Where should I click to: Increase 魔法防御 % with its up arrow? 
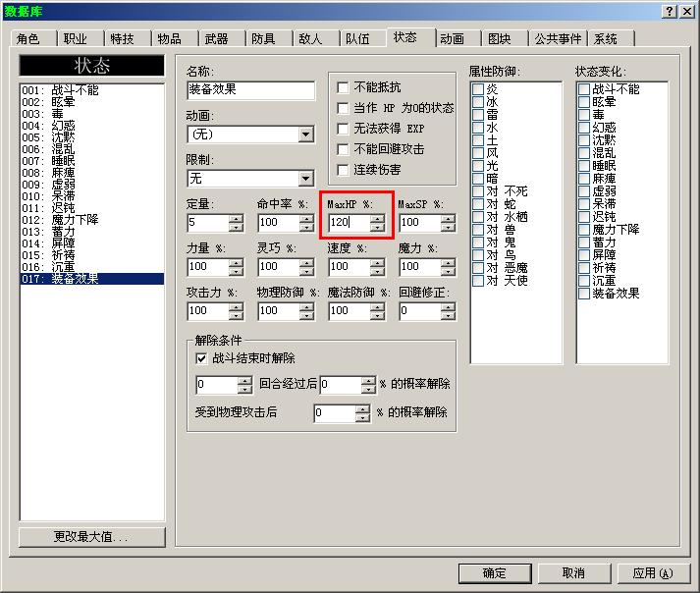[377, 306]
